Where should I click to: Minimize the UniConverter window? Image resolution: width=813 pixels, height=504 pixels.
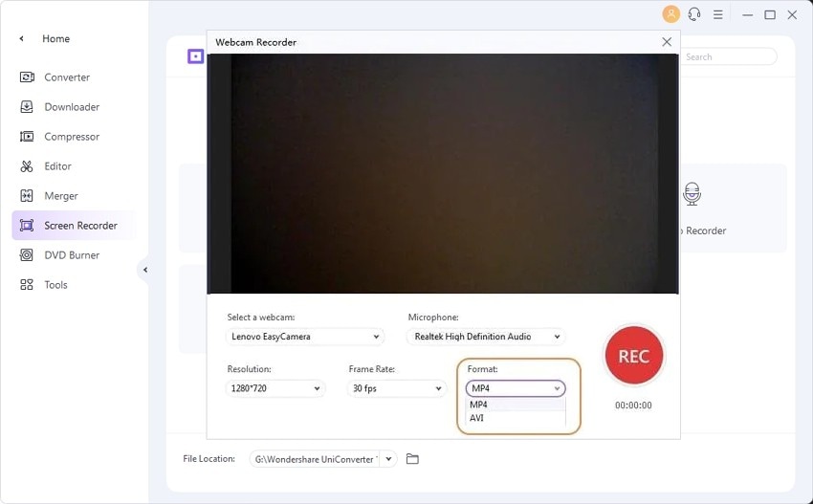click(747, 15)
